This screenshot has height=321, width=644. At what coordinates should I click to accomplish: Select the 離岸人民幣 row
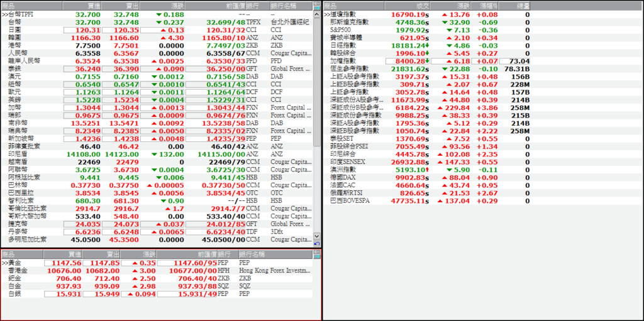coord(157,61)
